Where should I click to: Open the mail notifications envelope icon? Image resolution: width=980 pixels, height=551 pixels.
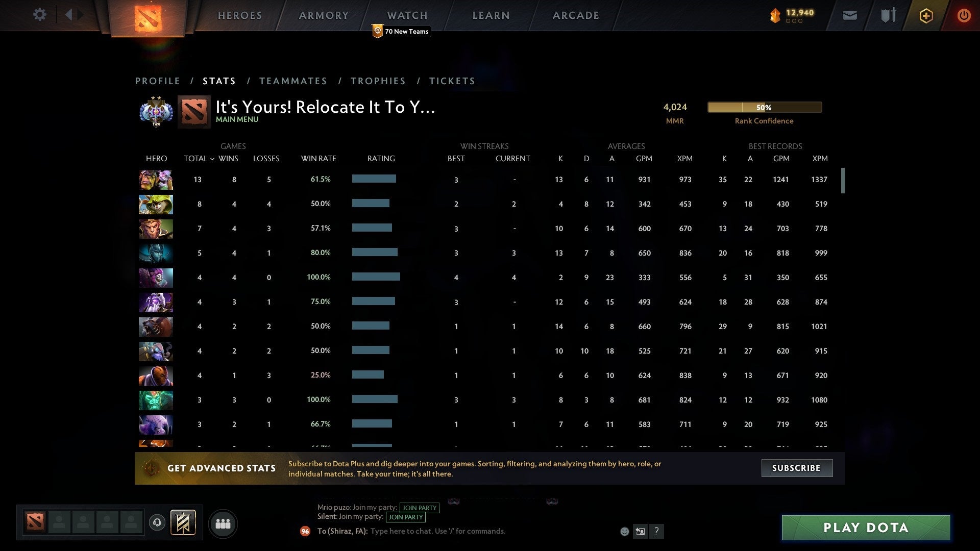tap(849, 15)
